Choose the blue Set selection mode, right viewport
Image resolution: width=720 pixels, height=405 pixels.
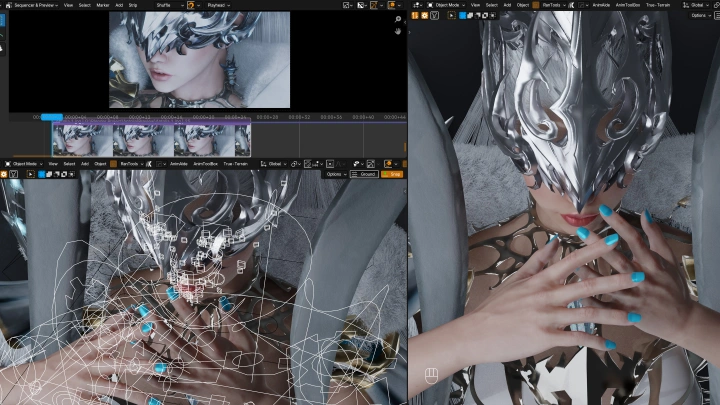[463, 16]
